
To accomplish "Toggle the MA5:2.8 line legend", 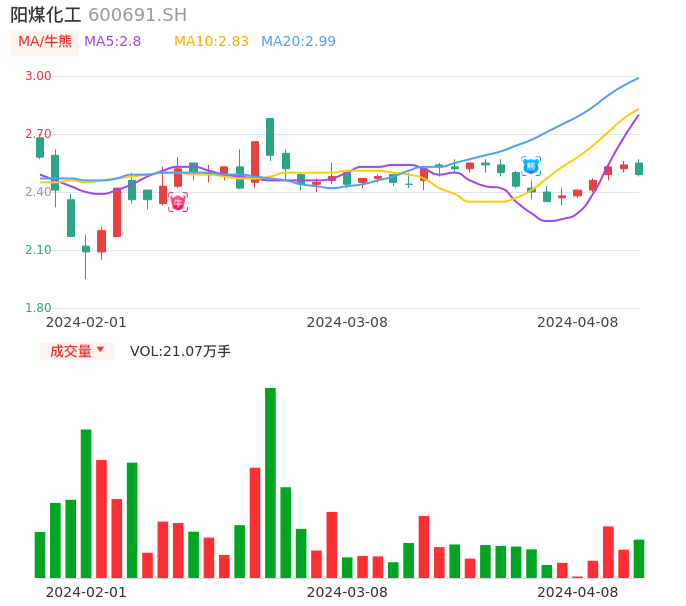I will coord(112,42).
